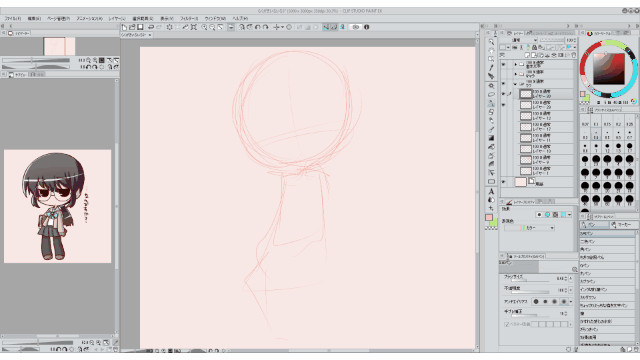Switch to マーカー sub tool tab

pos(622,225)
